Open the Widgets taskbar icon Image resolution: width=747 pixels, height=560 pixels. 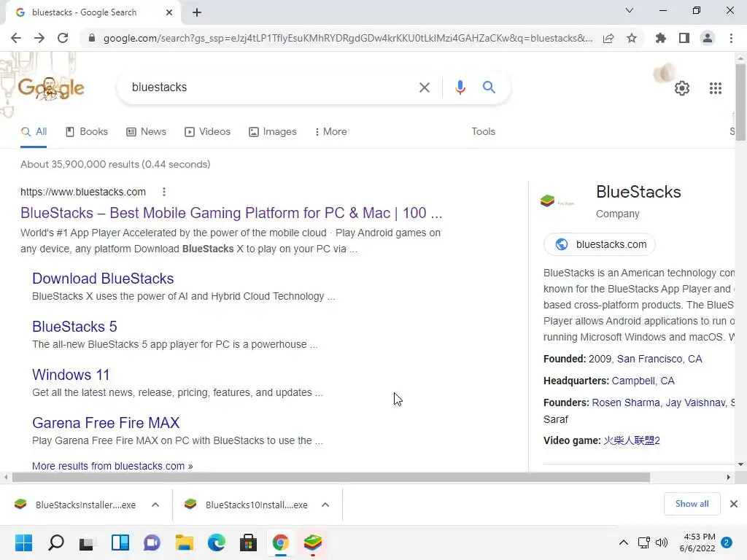(120, 542)
